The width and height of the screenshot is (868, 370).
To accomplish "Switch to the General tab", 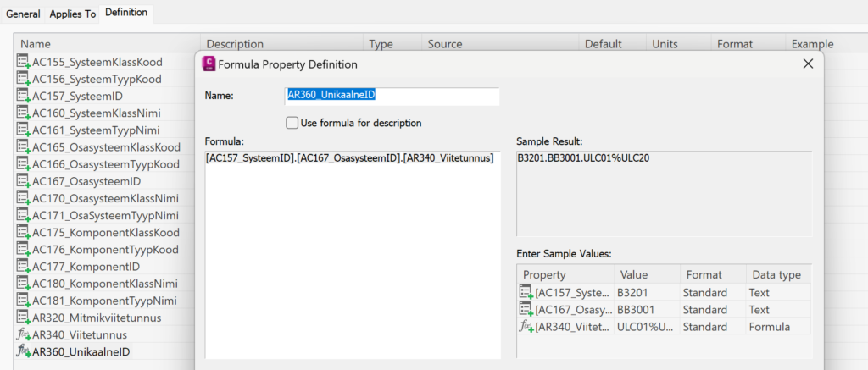I will click(23, 14).
